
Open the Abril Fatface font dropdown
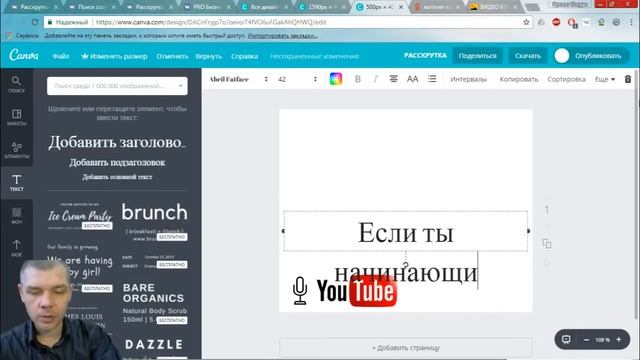pos(238,79)
